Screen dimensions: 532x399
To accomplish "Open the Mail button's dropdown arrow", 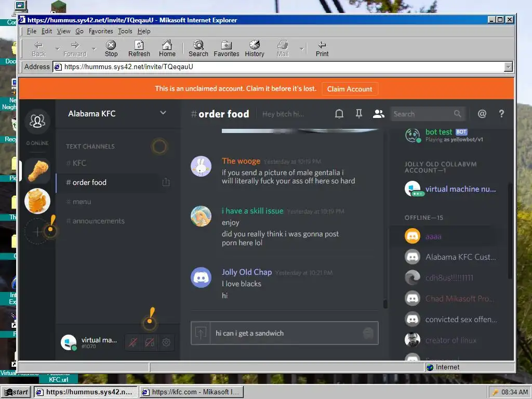I will [302, 49].
